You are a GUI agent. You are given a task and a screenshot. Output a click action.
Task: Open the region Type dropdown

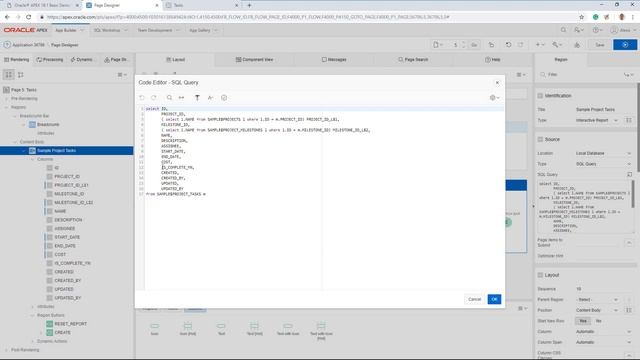pos(598,120)
